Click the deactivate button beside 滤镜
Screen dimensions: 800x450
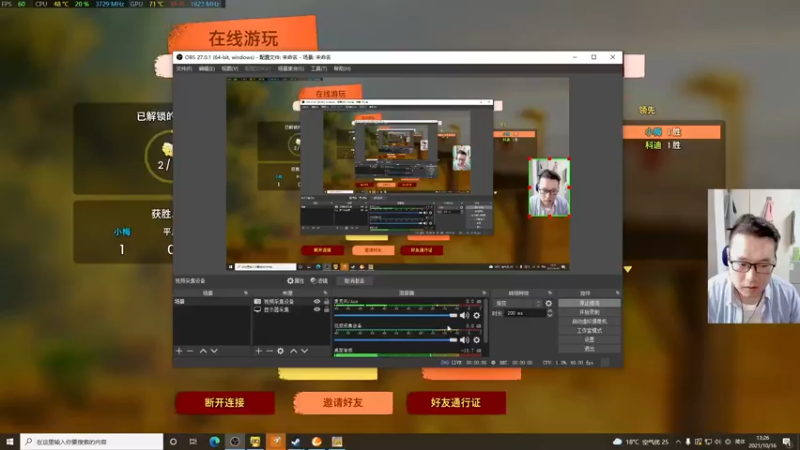(x=354, y=281)
